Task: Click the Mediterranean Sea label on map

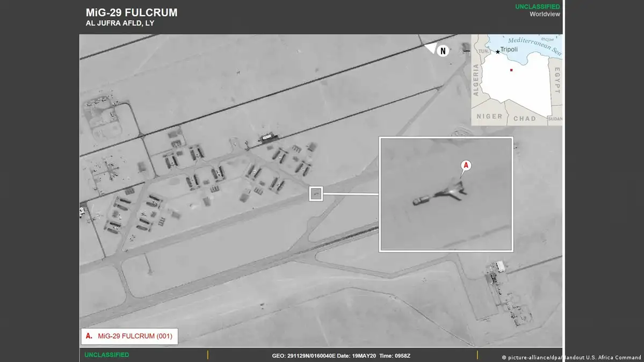Action: [535, 46]
